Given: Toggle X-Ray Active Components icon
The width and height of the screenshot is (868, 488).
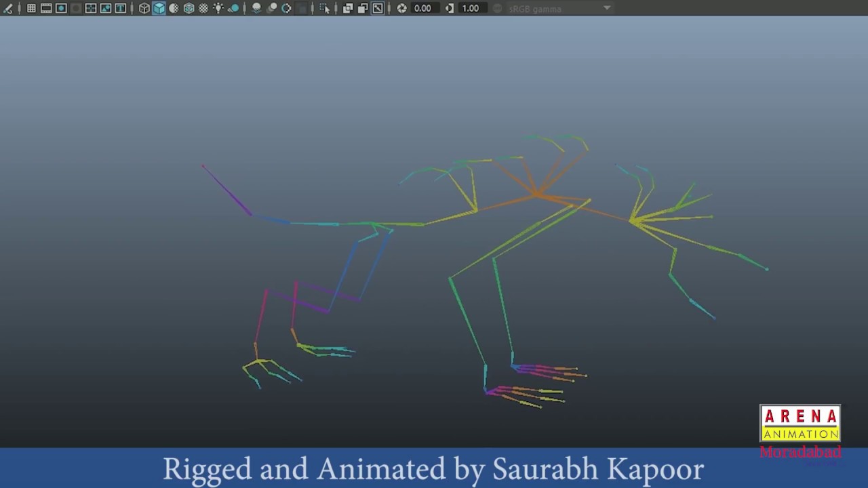Looking at the screenshot, I should coord(363,8).
